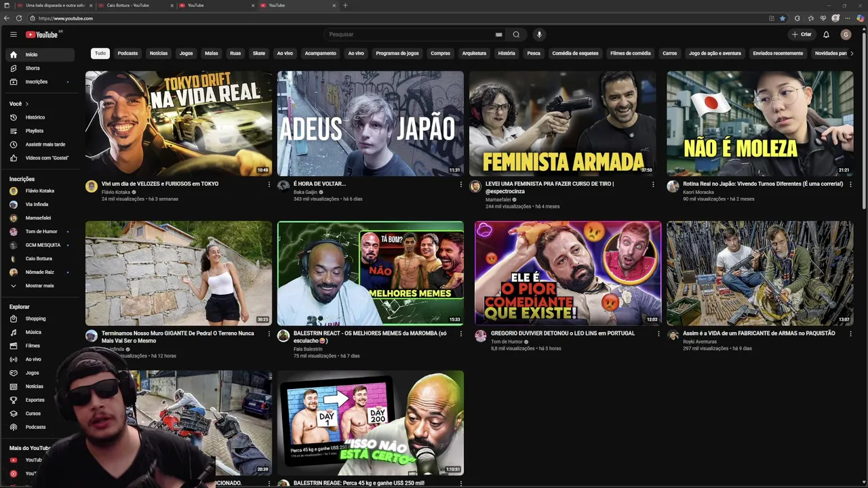Open Histórico in sidebar

39,117
